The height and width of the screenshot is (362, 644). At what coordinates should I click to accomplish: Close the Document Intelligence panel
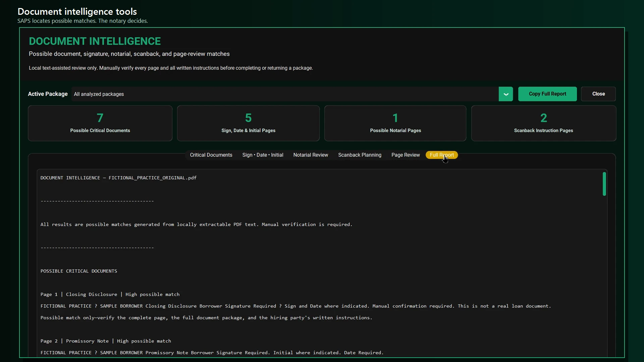(598, 94)
